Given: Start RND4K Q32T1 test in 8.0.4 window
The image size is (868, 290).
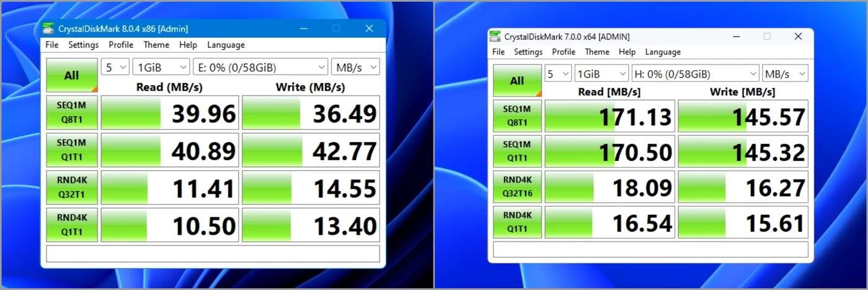Looking at the screenshot, I should [72, 187].
